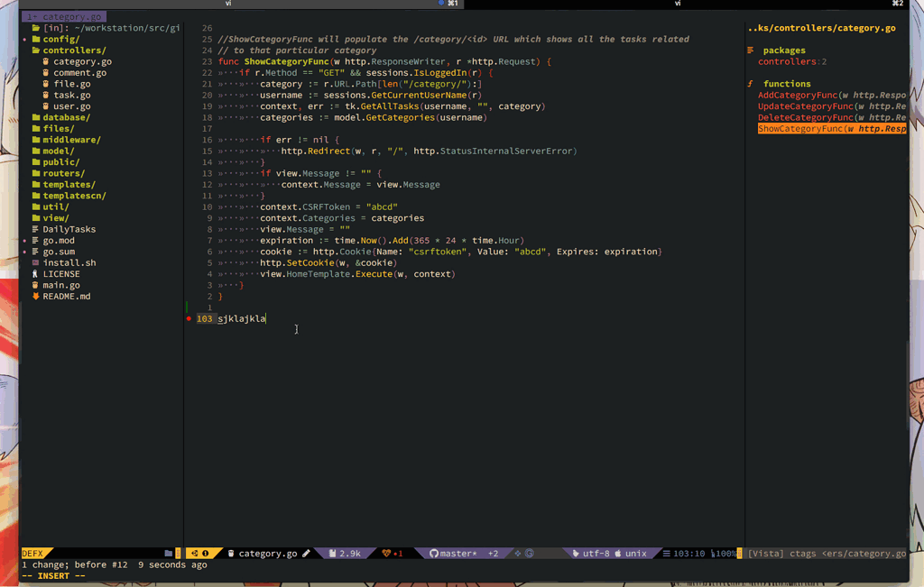Click the cursor position indicator 103:10
This screenshot has height=587, width=924.
689,553
